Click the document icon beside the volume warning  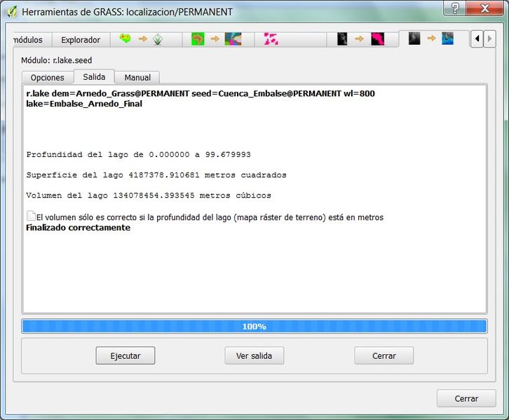tap(30, 217)
